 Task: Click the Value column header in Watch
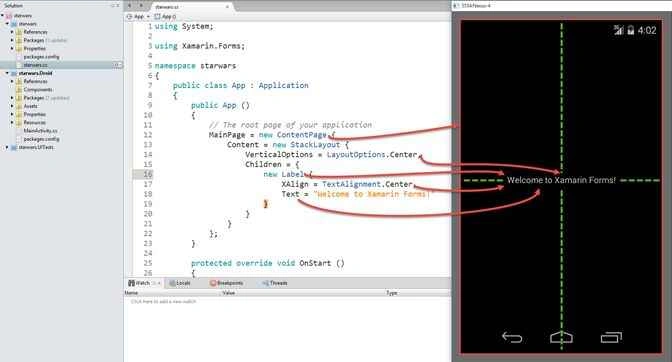tap(228, 293)
